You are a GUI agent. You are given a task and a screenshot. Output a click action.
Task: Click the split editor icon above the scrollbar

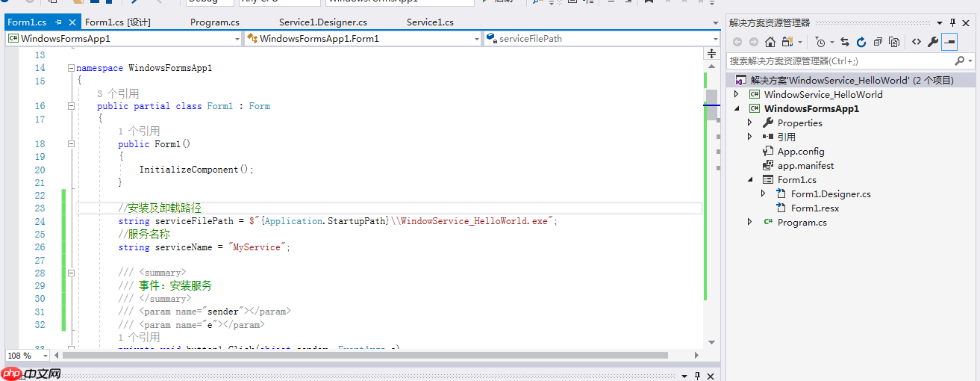coord(711,54)
